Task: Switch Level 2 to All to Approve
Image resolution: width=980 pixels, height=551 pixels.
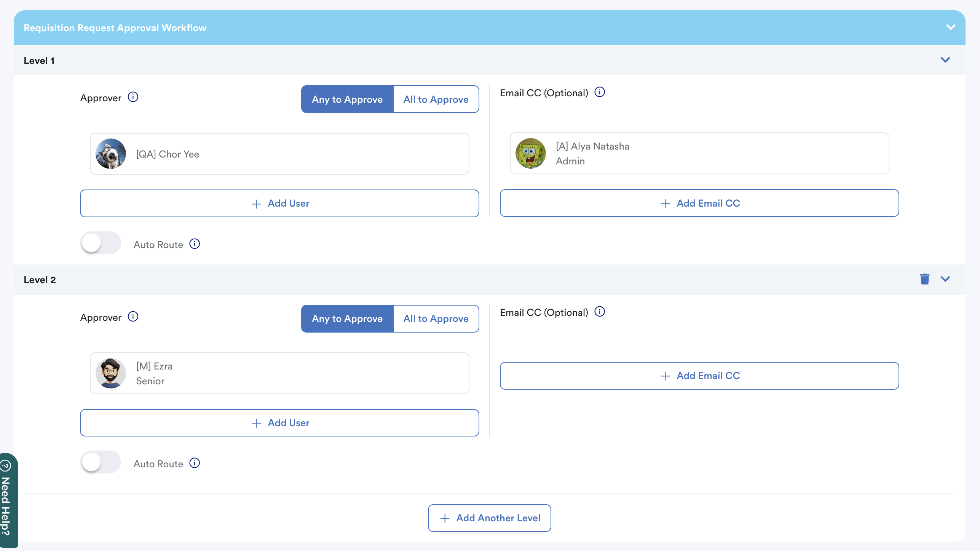Action: point(436,319)
